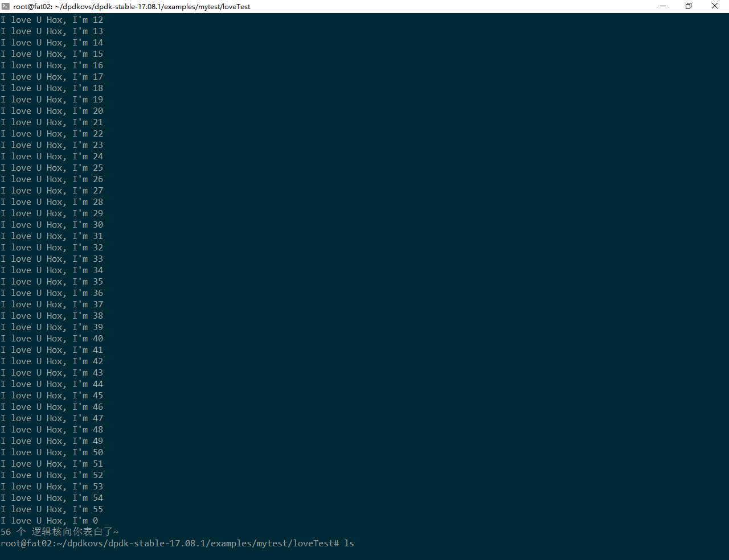
Task: Click the line "I love U Hox, I'm 18"
Action: (52, 88)
